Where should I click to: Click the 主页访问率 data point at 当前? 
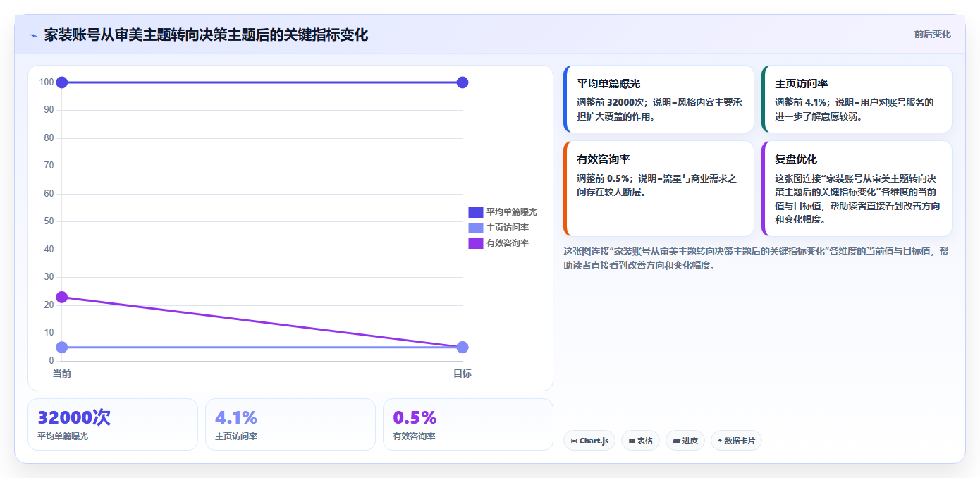click(x=61, y=347)
